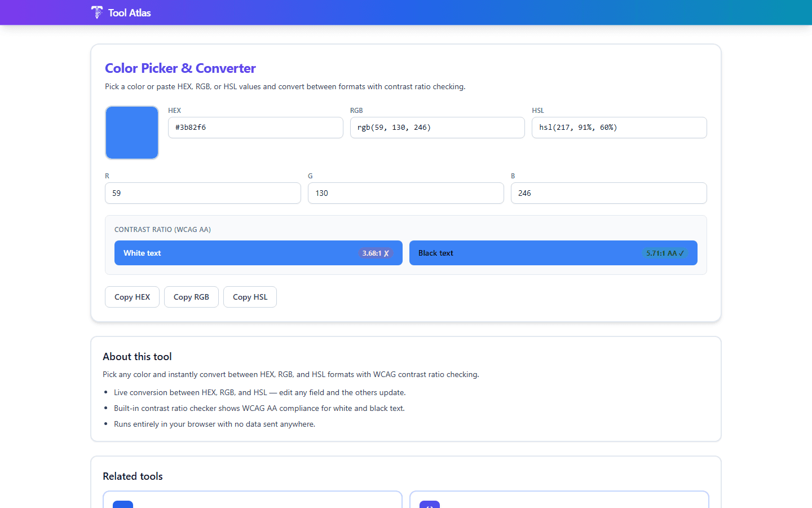The image size is (812, 508).
Task: Click the blue icon on the first related tool card
Action: tap(123, 504)
